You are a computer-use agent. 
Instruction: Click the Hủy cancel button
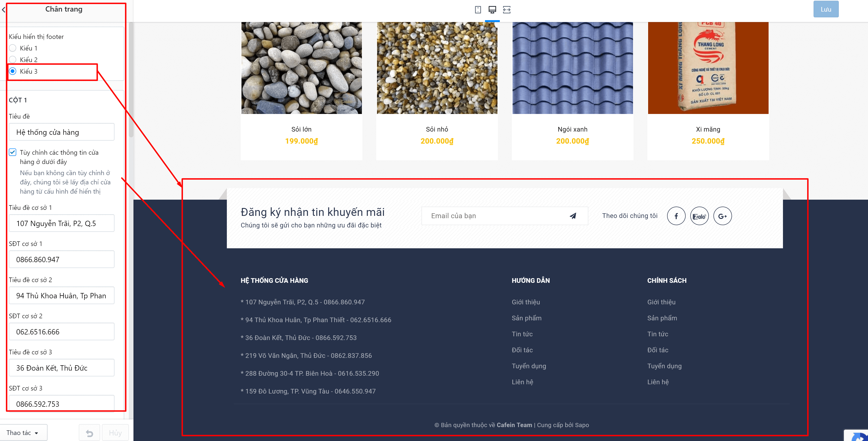tap(115, 433)
